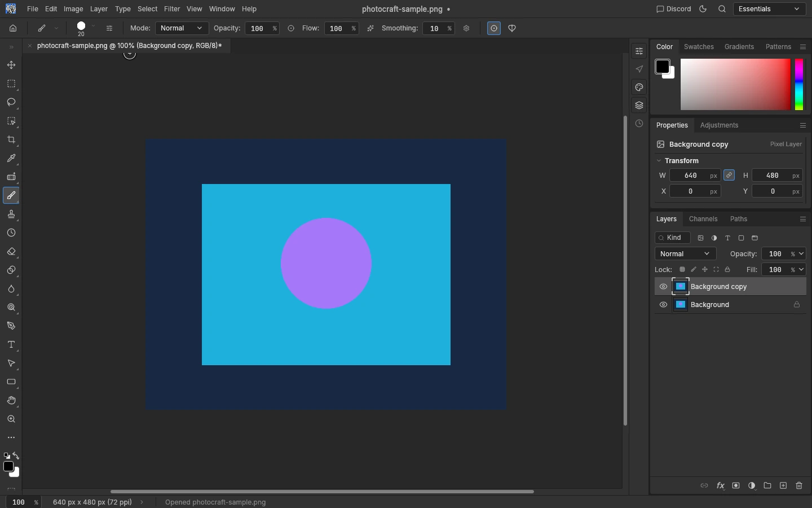Open the Gradients tab
812x508 pixels.
pos(739,47)
